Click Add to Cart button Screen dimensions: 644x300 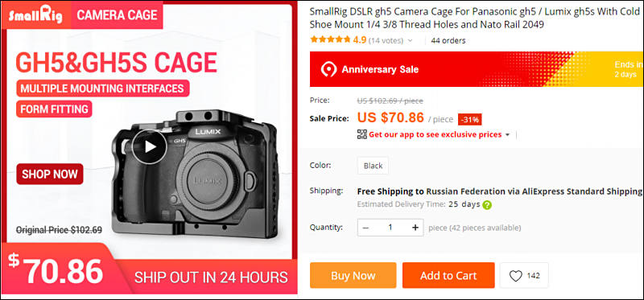tap(448, 275)
